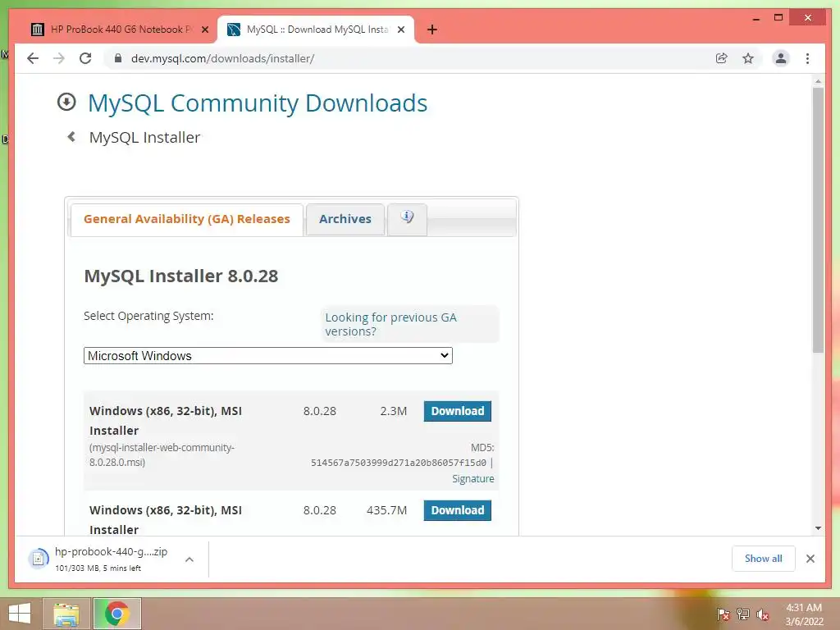The width and height of the screenshot is (840, 630).
Task: Click the network tray icon
Action: tap(743, 614)
